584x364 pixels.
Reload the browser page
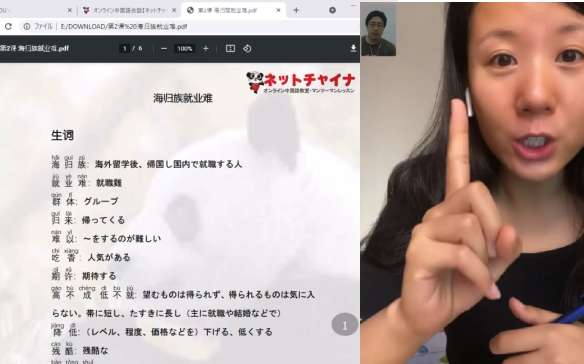[x=8, y=26]
